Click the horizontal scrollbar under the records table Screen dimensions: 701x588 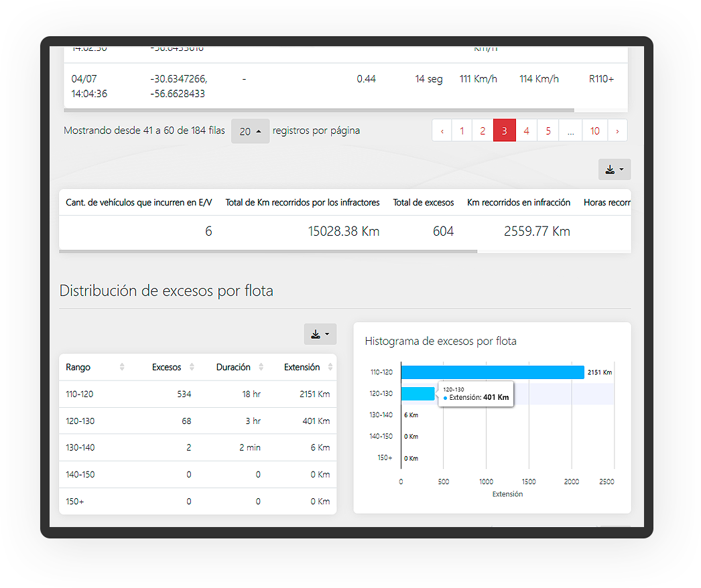tap(319, 110)
